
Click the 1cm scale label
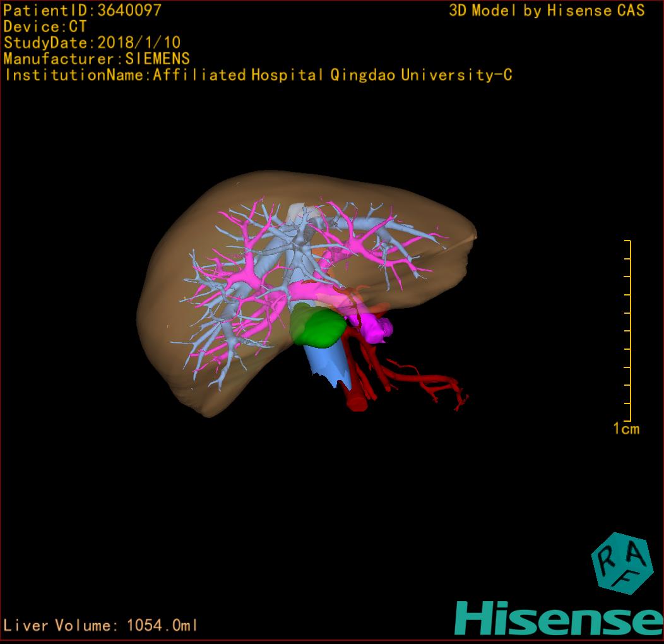626,429
